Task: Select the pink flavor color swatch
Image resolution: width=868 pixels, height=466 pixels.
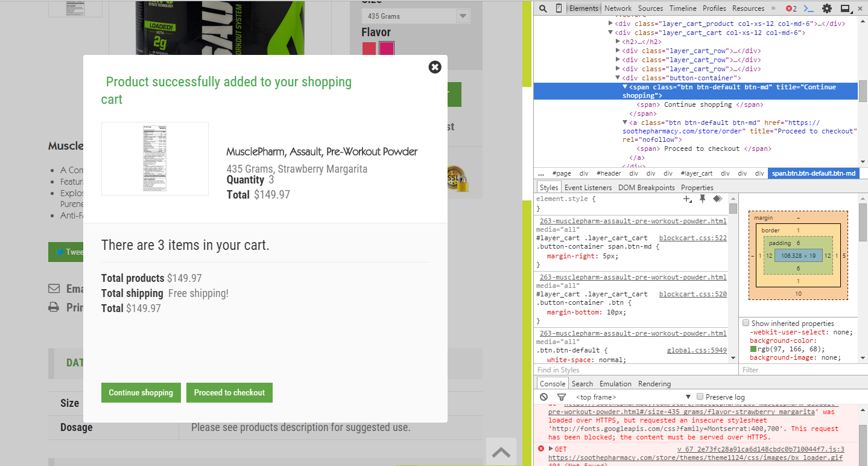Action: click(386, 49)
